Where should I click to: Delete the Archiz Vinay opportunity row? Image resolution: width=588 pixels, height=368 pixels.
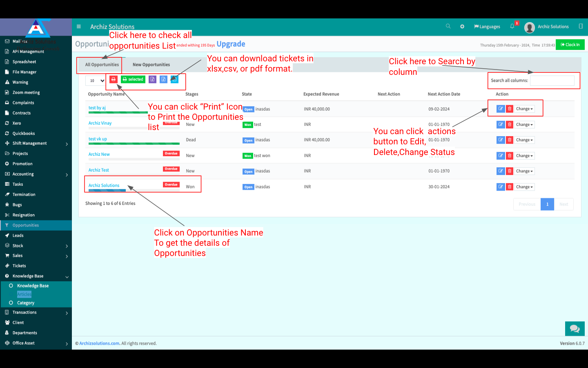tap(510, 125)
